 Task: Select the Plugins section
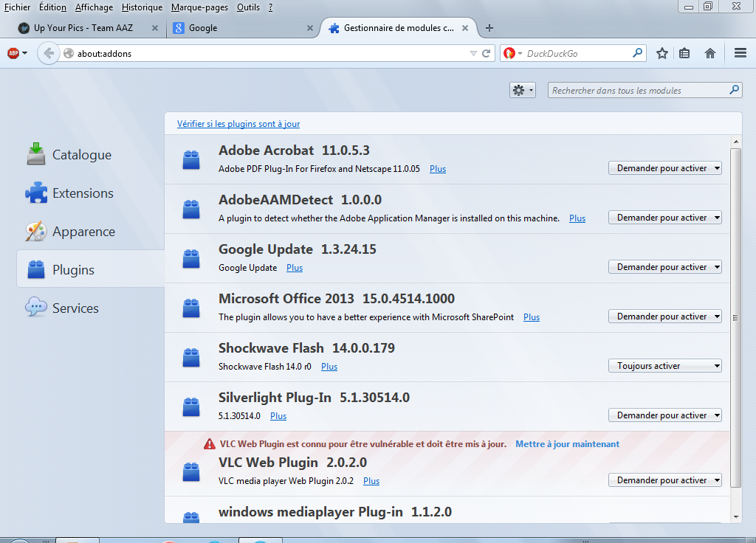click(x=91, y=269)
